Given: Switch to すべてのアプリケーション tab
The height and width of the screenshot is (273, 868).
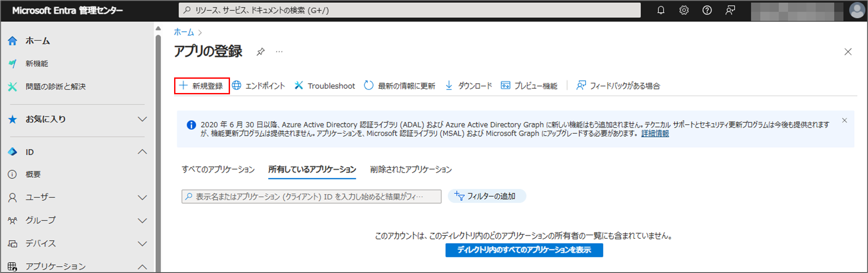Looking at the screenshot, I should 218,169.
